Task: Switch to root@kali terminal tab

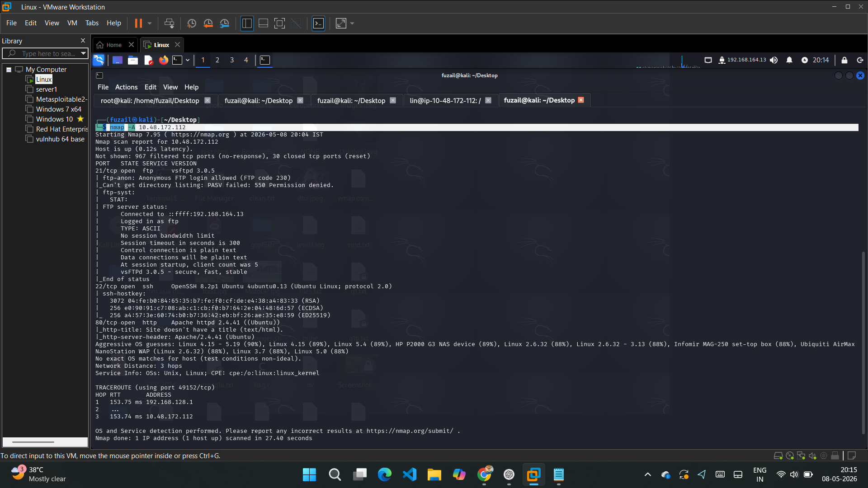Action: (150, 100)
